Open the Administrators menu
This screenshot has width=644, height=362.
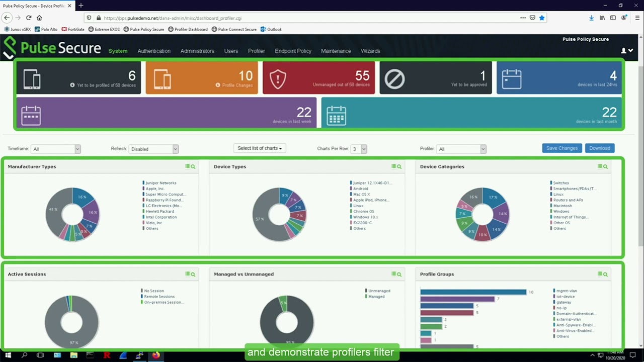pyautogui.click(x=197, y=51)
